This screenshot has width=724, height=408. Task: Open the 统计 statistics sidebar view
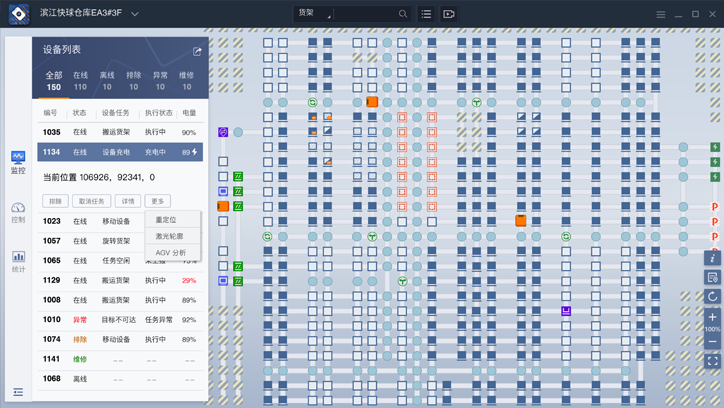point(18,262)
